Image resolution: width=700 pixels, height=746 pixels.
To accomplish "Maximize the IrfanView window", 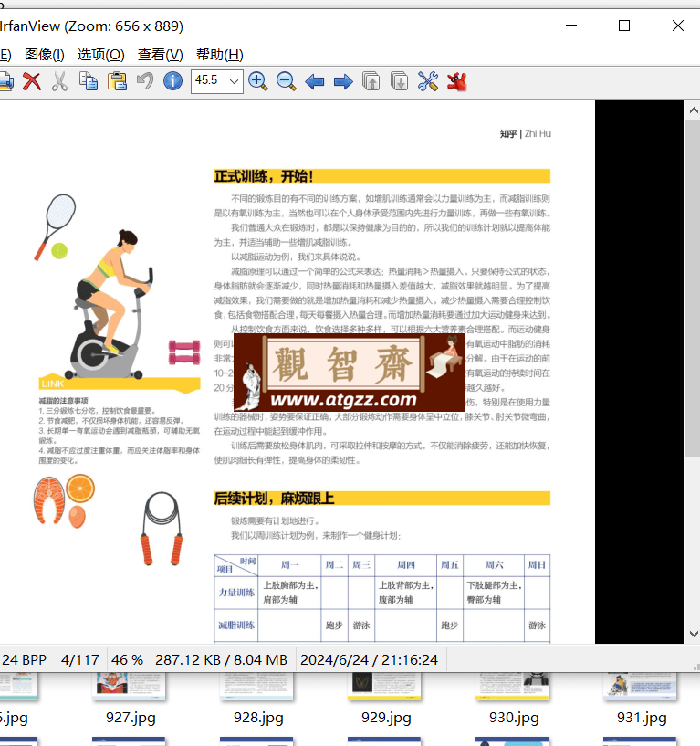I will click(x=624, y=26).
